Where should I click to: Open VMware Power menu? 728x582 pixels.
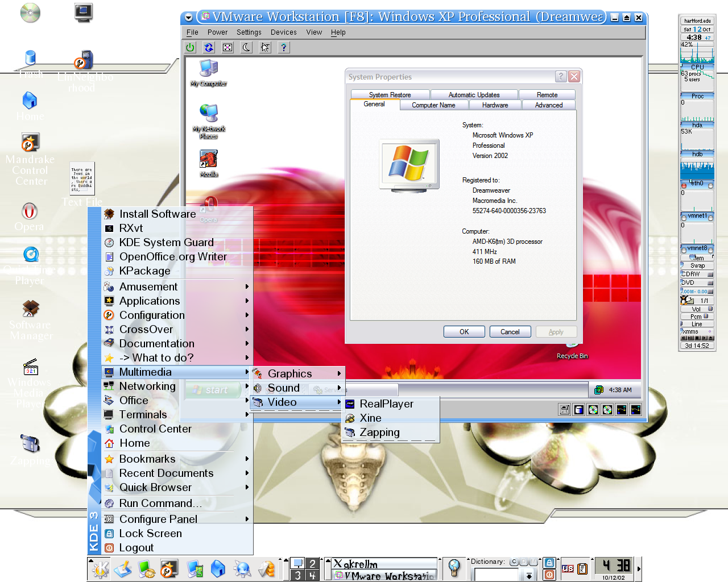point(217,32)
